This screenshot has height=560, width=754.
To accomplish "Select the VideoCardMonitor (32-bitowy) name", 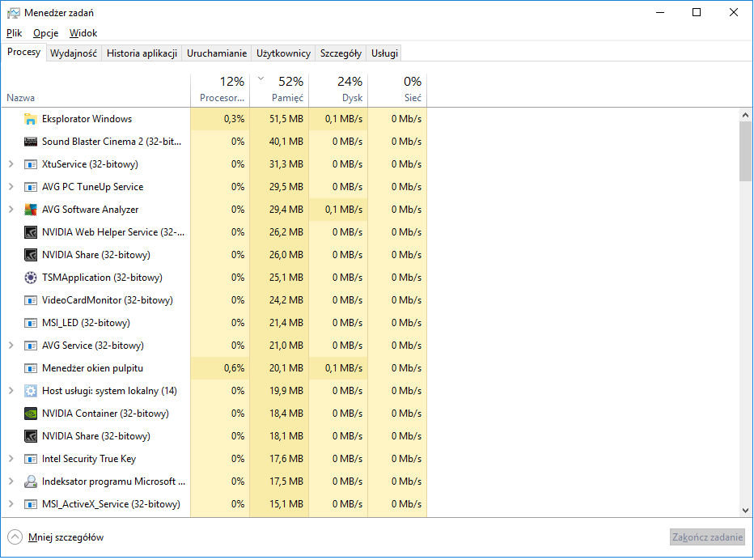I will 108,300.
